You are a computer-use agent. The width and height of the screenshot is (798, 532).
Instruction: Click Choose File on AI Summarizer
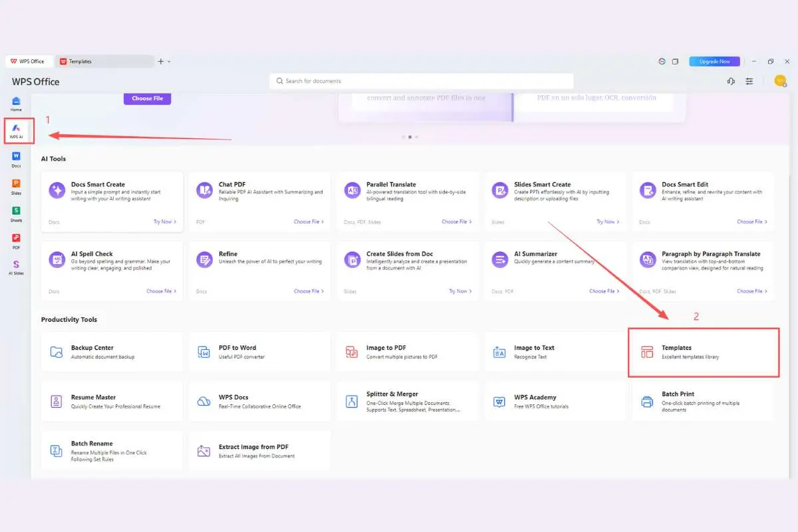[604, 291]
